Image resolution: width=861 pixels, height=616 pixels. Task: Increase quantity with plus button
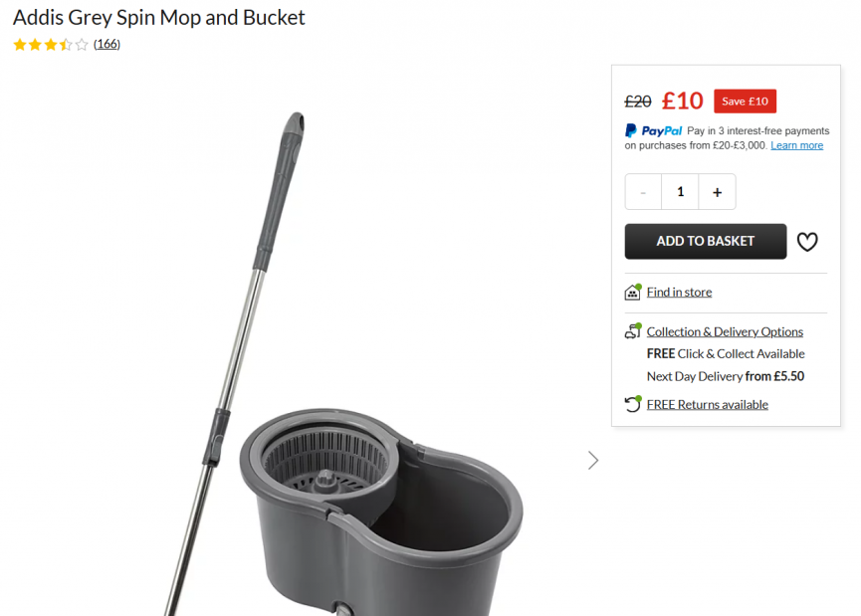click(717, 192)
